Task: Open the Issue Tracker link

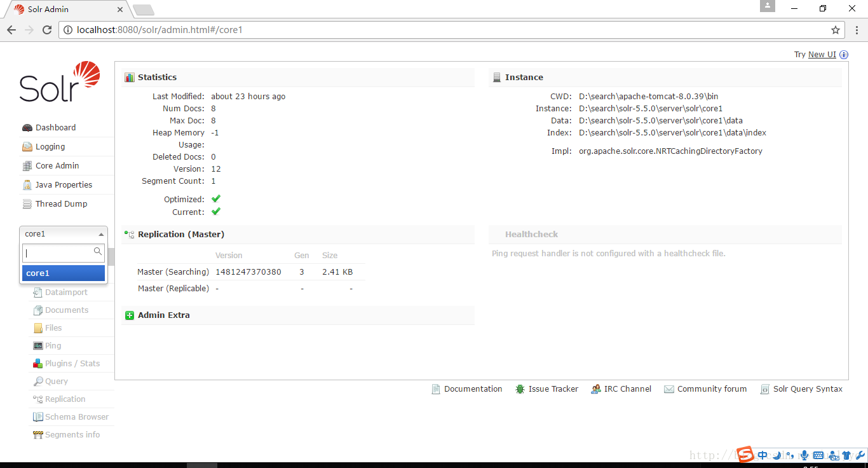Action: pyautogui.click(x=547, y=389)
